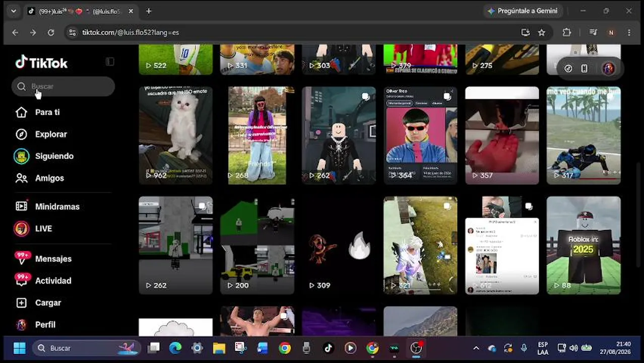Click the coin icon in floating toolbar
The height and width of the screenshot is (363, 644).
(568, 69)
